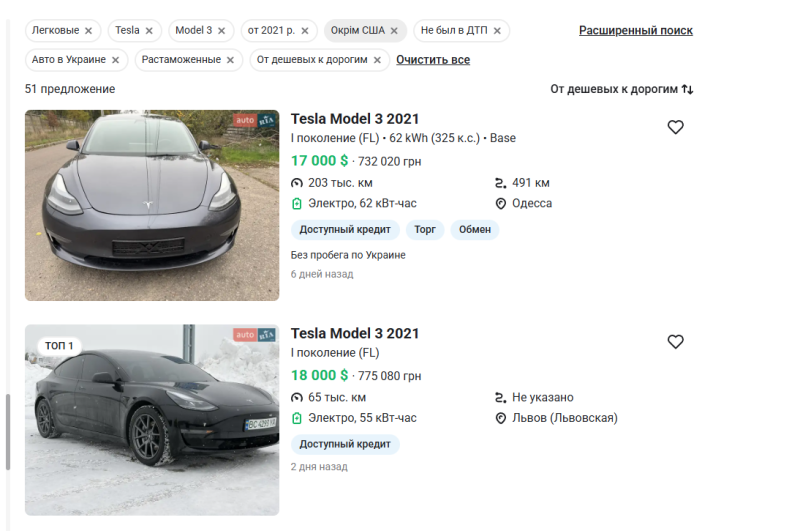Open Расширенный поиск link

click(x=635, y=31)
